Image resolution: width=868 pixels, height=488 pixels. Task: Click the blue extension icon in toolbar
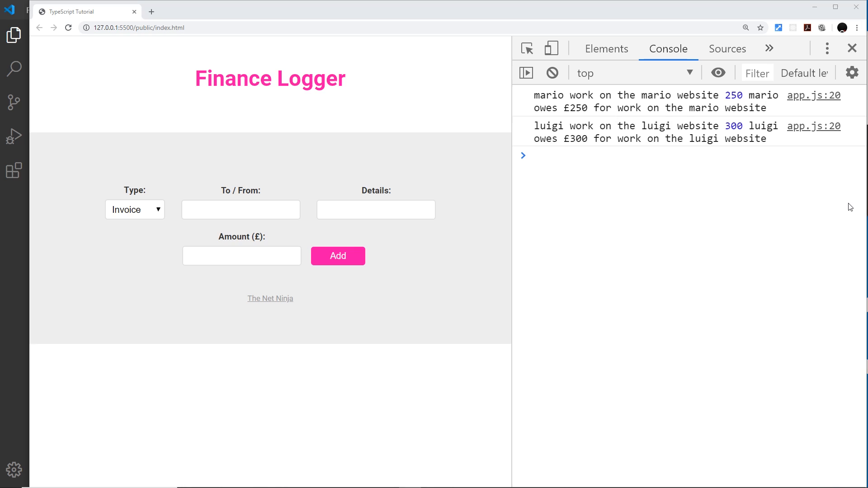tap(778, 28)
